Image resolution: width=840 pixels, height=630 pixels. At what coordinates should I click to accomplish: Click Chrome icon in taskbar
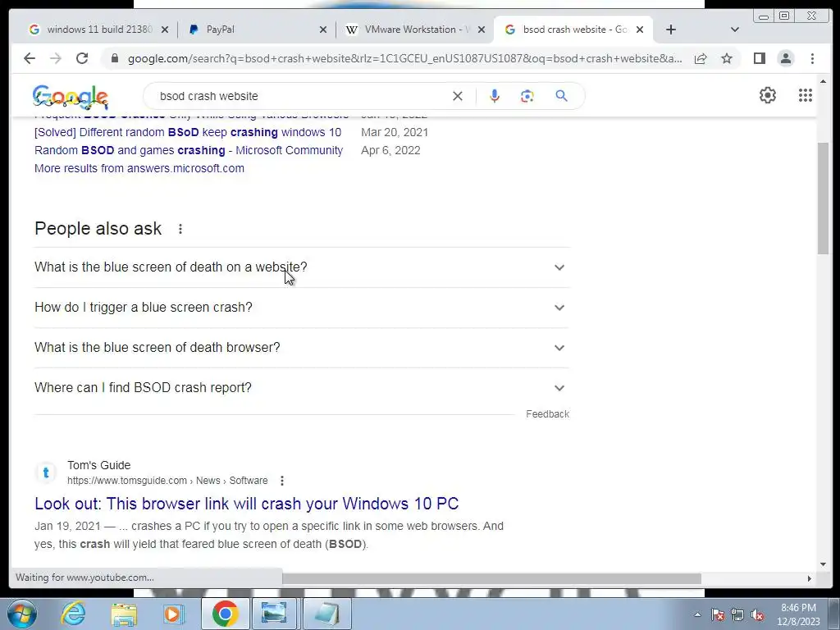coord(225,614)
